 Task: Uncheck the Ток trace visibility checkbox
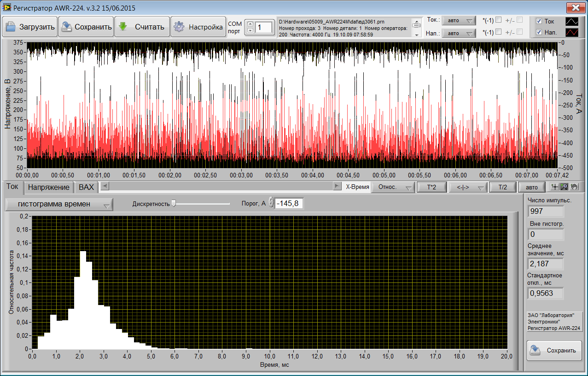click(539, 21)
